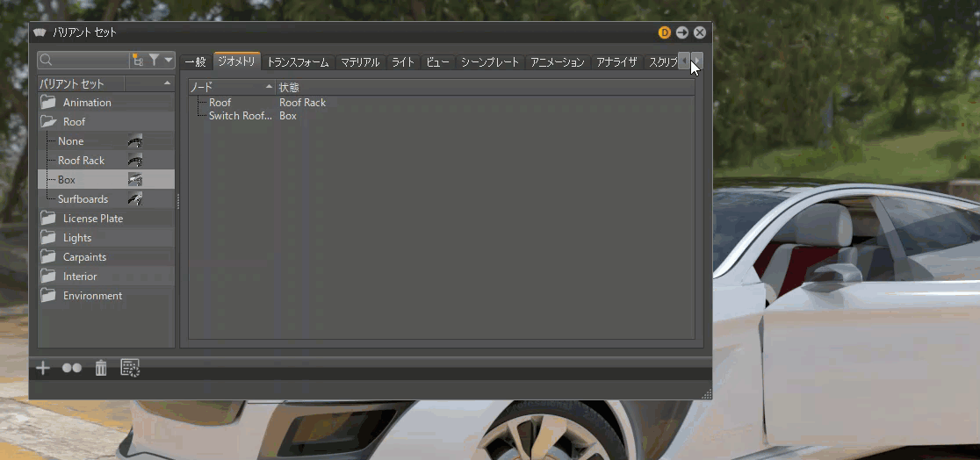Sort by the ノード column header
This screenshot has height=460, width=980.
tap(232, 87)
